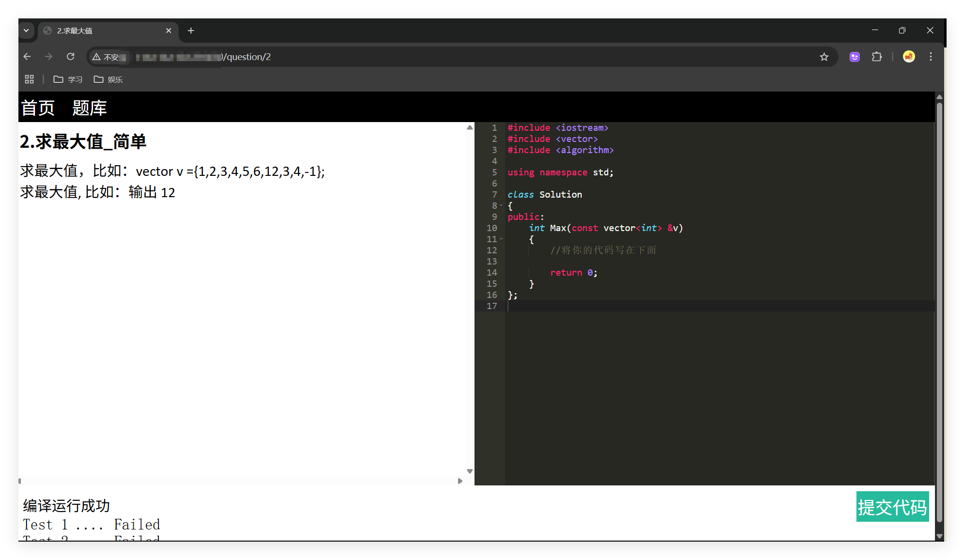965x560 pixels.
Task: Open the purple extension icon
Action: pyautogui.click(x=854, y=57)
